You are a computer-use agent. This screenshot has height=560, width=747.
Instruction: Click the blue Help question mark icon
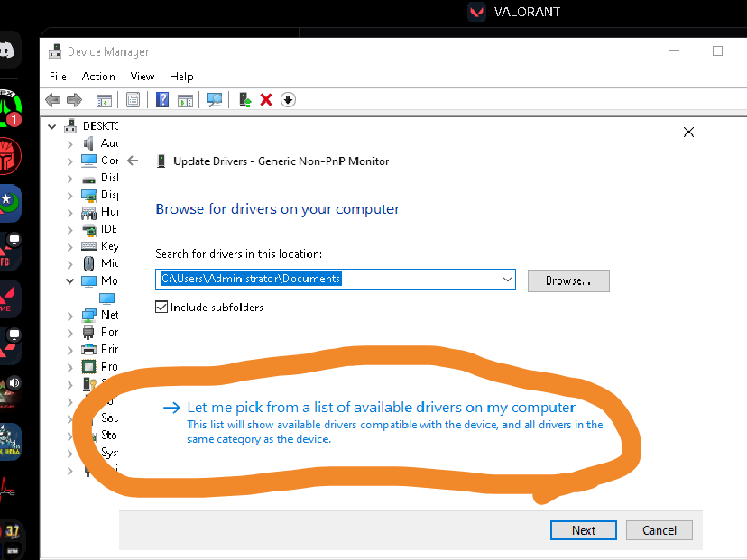point(162,100)
